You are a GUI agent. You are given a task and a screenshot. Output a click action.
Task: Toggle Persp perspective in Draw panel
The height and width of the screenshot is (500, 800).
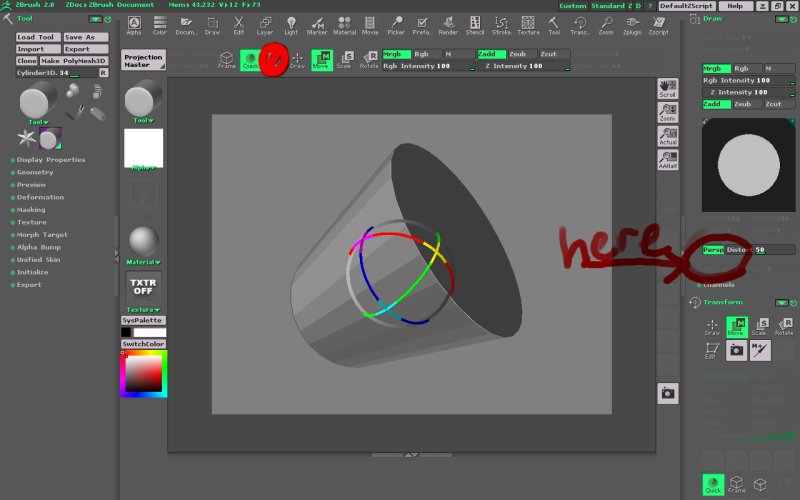point(713,250)
